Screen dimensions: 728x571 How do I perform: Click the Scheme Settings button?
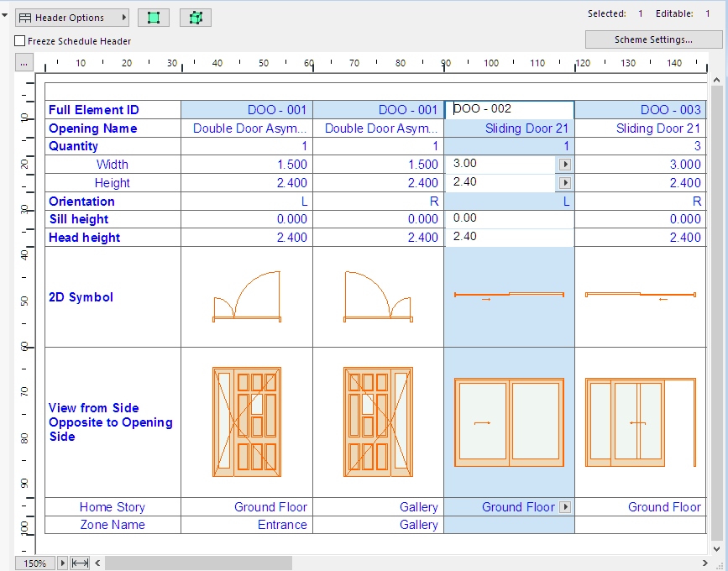tap(652, 39)
